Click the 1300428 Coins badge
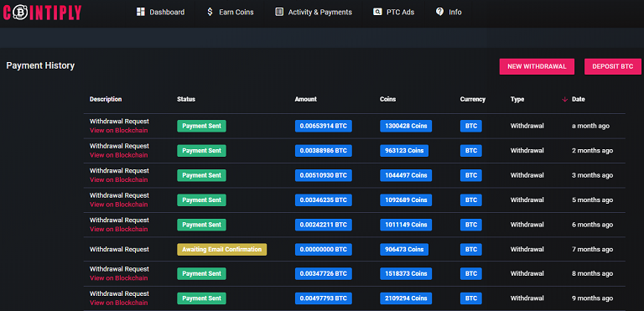Image resolution: width=644 pixels, height=311 pixels. pos(406,126)
